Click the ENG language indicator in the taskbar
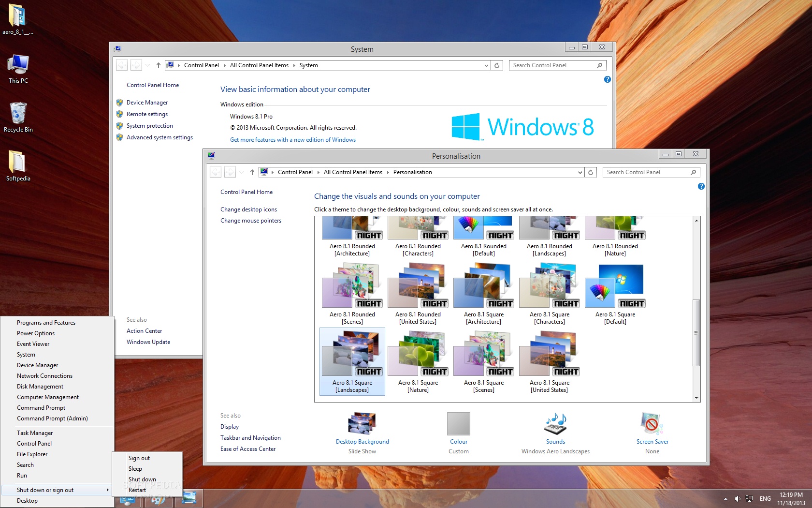The width and height of the screenshot is (812, 508). point(766,499)
